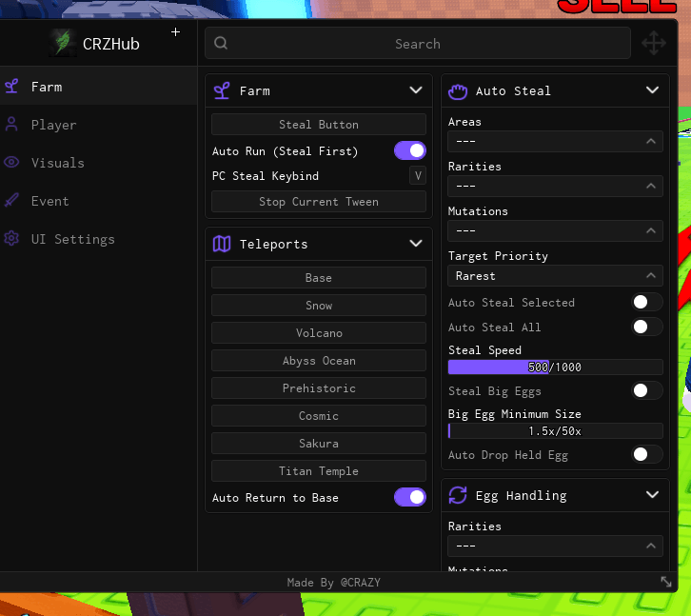The height and width of the screenshot is (616, 691).
Task: Disable Auto Run (Steal First) toggle
Action: click(410, 150)
